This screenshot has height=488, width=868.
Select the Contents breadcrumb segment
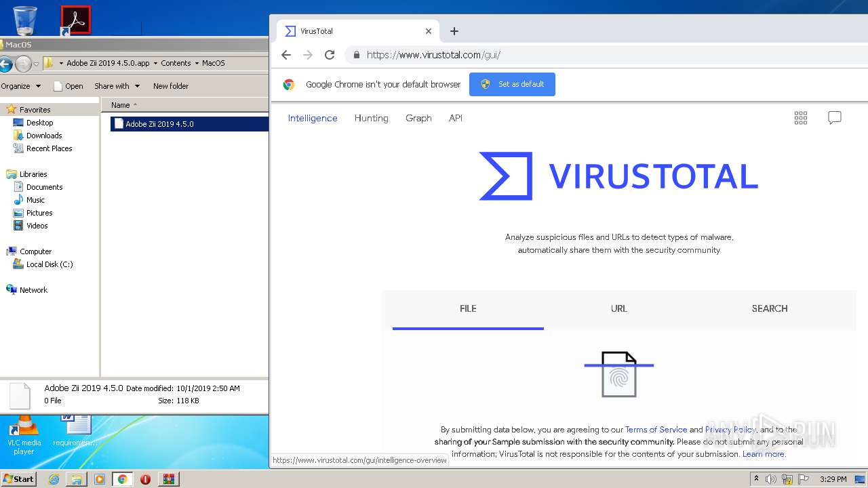point(176,63)
